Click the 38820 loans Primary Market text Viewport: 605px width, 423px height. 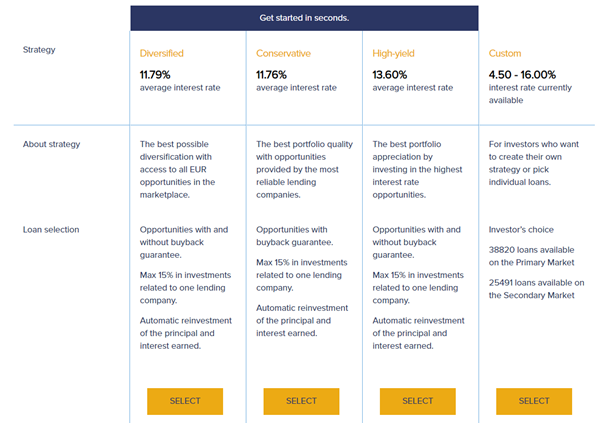click(x=532, y=255)
